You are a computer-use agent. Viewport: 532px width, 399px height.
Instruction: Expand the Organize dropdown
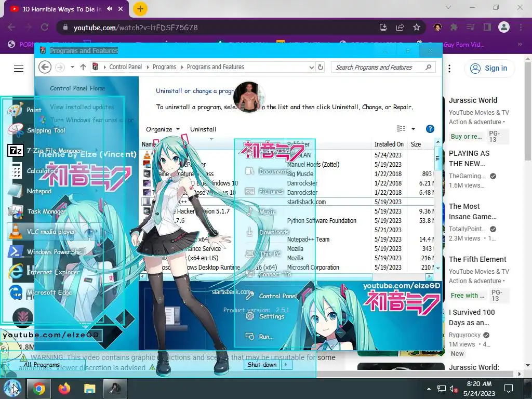click(163, 129)
